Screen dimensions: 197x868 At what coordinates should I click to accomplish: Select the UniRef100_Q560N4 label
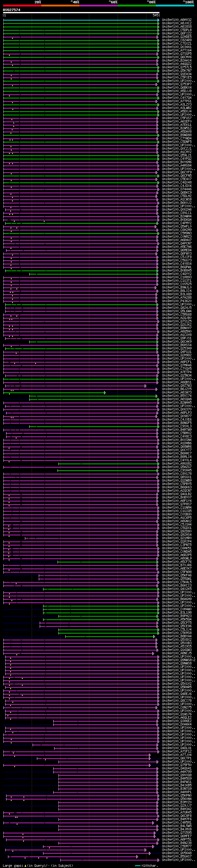pyautogui.click(x=177, y=799)
